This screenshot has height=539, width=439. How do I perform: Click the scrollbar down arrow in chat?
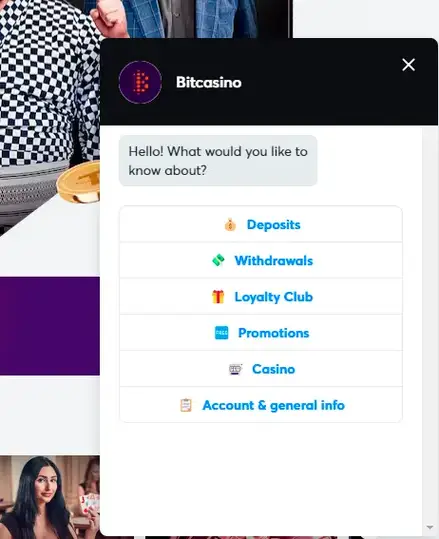coord(430,527)
